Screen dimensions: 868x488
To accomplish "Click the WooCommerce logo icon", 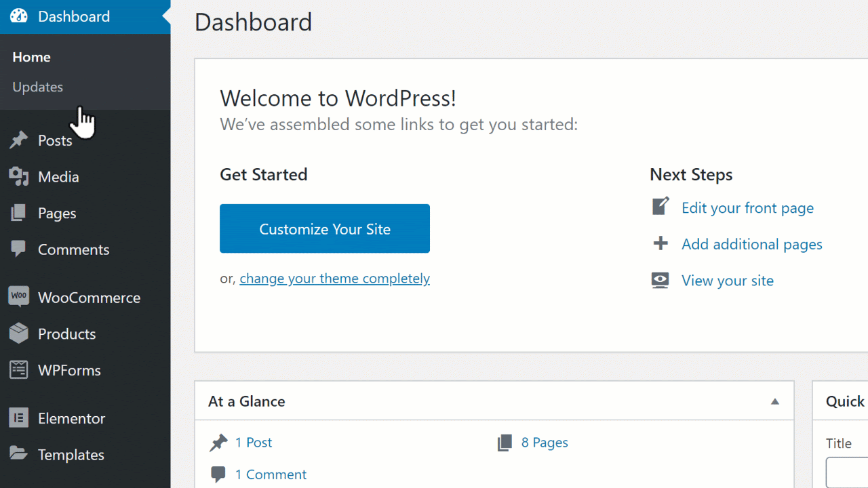I will [x=19, y=297].
